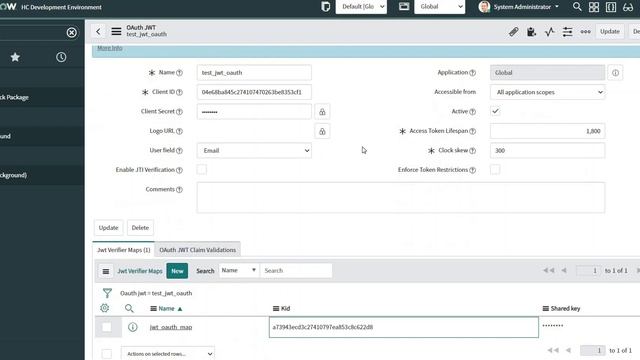Image resolution: width=640 pixels, height=360 pixels.
Task: Clear the navigator filter X icon
Action: click(x=71, y=33)
